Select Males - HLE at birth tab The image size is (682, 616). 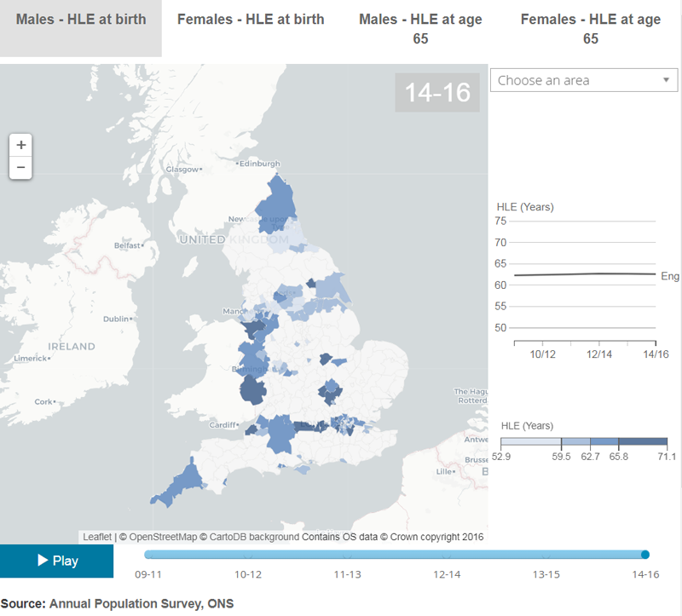point(81,20)
